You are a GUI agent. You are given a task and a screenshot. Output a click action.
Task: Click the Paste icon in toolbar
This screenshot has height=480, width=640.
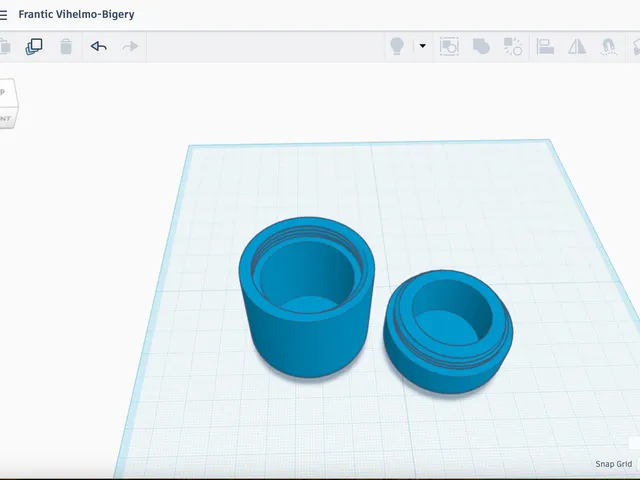pos(5,46)
